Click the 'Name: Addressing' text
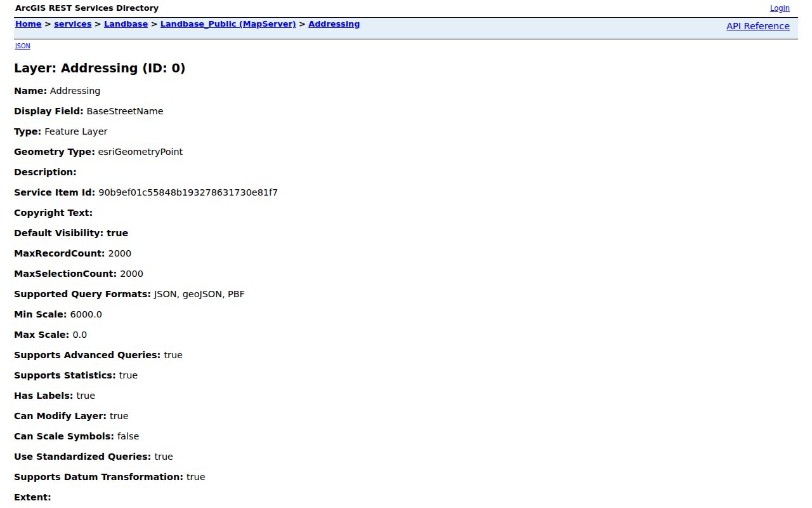The image size is (812, 508). tap(57, 91)
